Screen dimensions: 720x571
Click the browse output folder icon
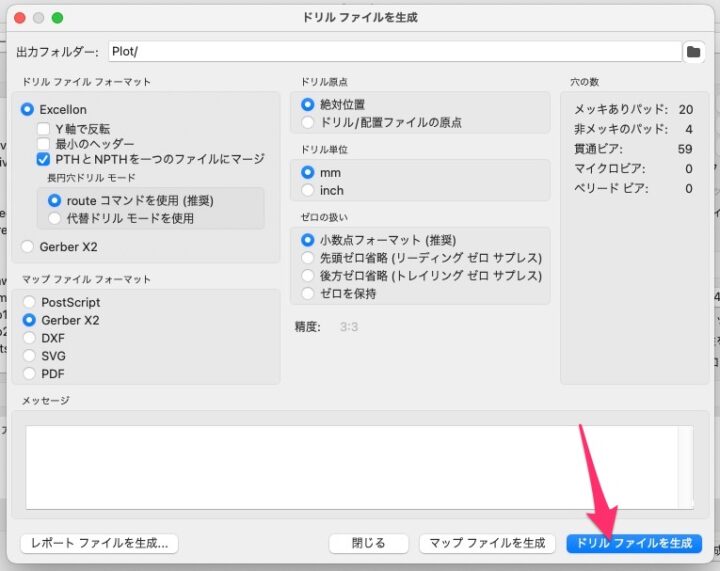click(x=693, y=52)
